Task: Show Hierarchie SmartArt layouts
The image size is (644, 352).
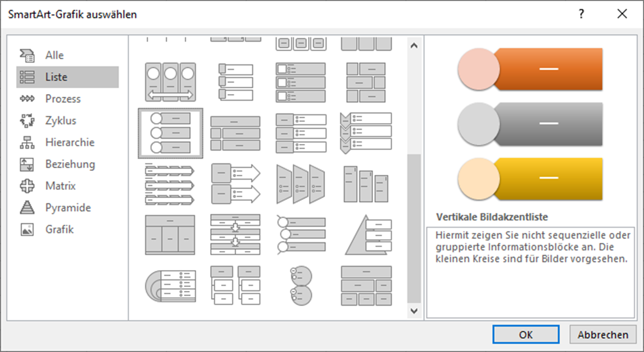Action: 70,142
